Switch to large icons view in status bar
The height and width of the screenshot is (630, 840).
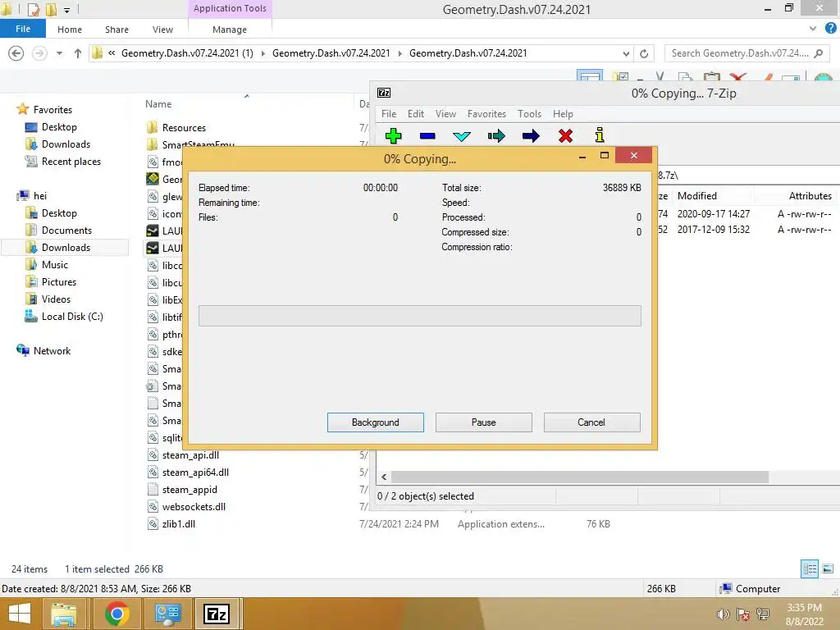(x=828, y=569)
